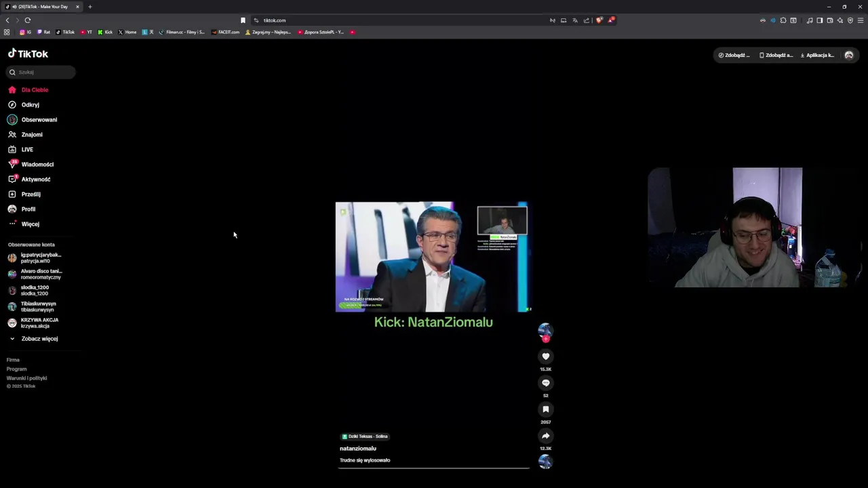Viewport: 868px width, 488px height.
Task: Open the Profil page
Action: pos(22,209)
